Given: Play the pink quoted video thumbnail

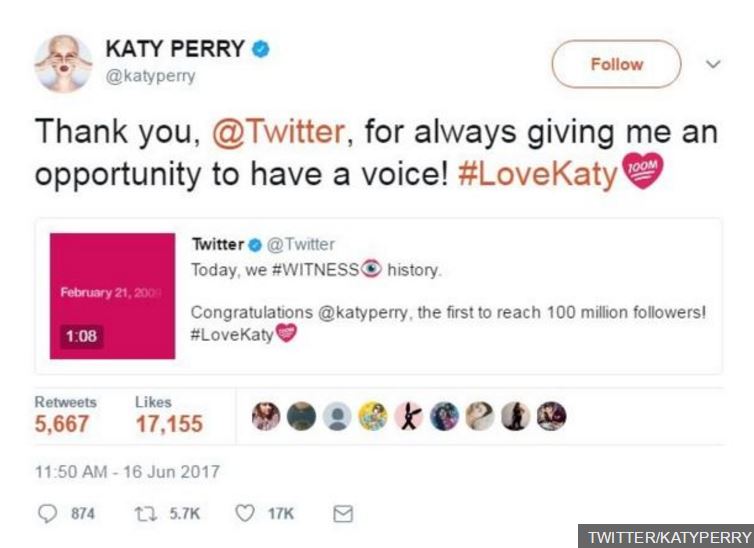Looking at the screenshot, I should [111, 296].
